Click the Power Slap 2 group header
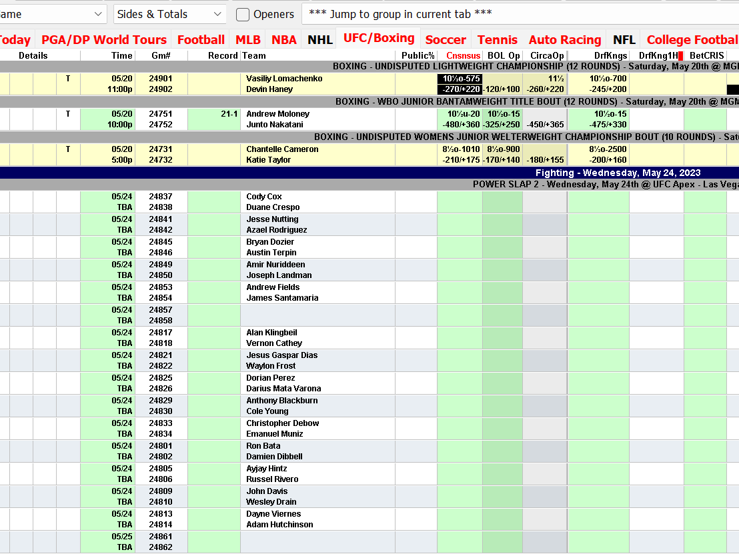 tap(369, 184)
